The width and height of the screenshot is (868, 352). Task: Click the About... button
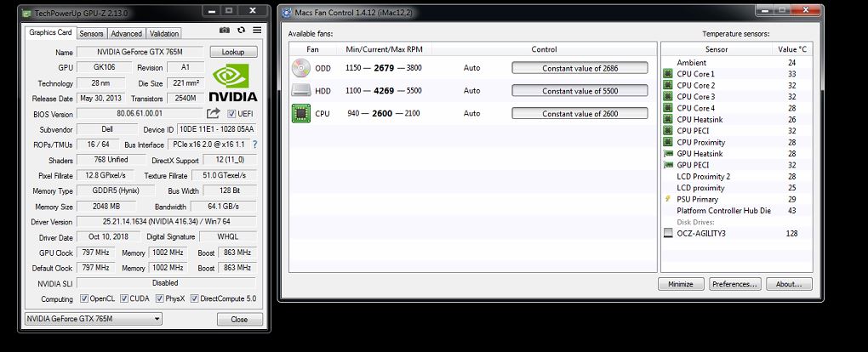(x=789, y=284)
